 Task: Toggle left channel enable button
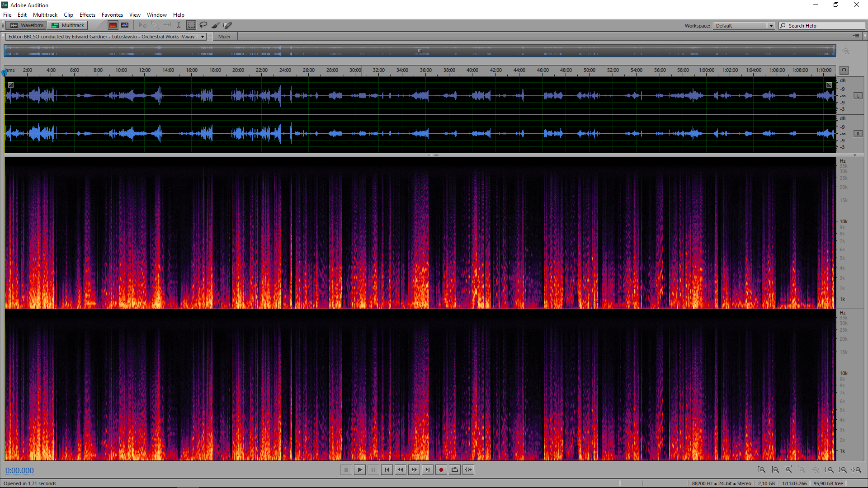pos(858,96)
